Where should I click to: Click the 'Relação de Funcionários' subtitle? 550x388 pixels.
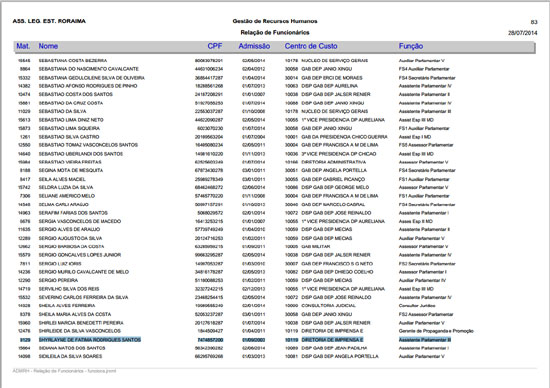tap(275, 33)
